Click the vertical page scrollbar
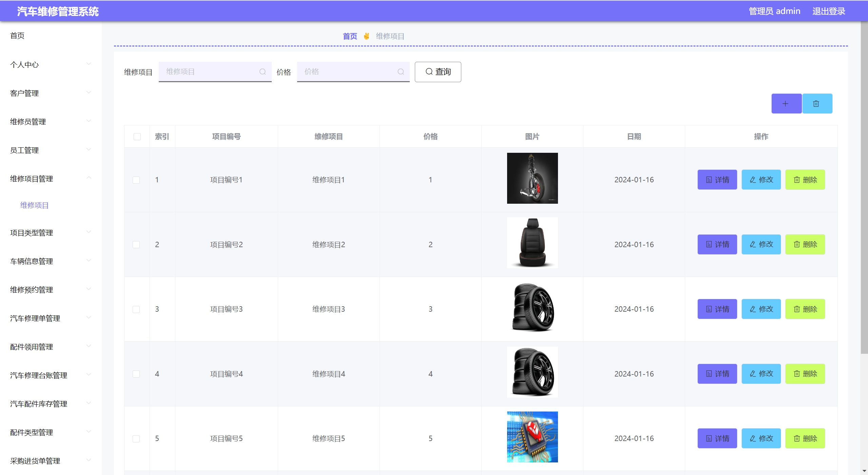 coord(864,187)
